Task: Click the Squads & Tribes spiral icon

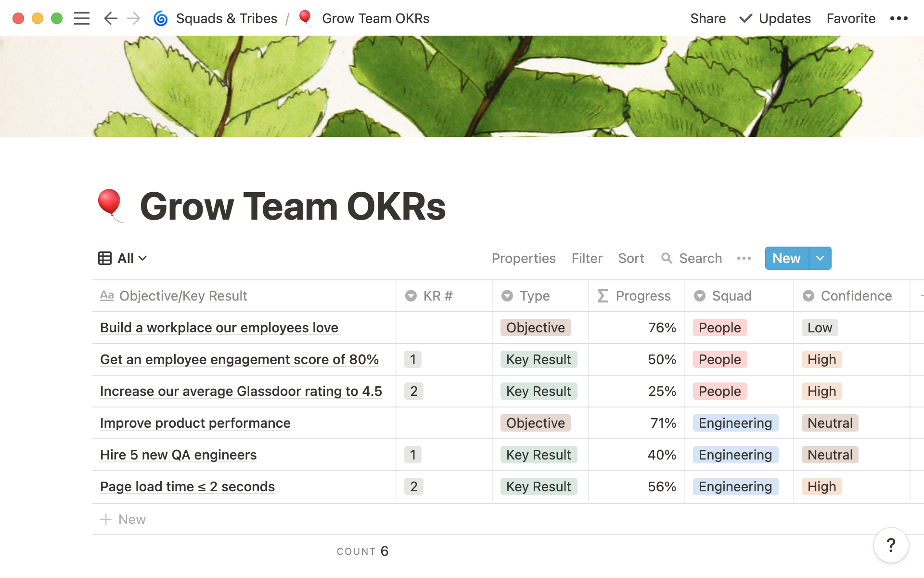Action: pos(160,18)
